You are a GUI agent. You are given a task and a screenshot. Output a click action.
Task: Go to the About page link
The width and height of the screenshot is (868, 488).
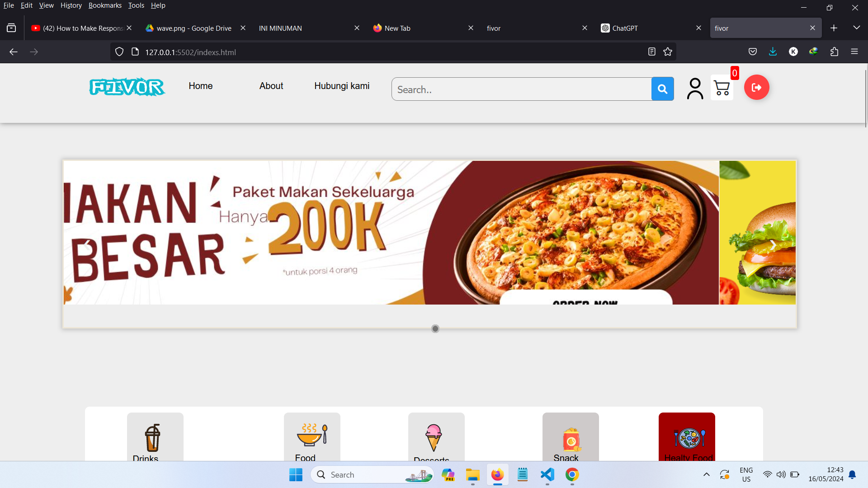[271, 86]
